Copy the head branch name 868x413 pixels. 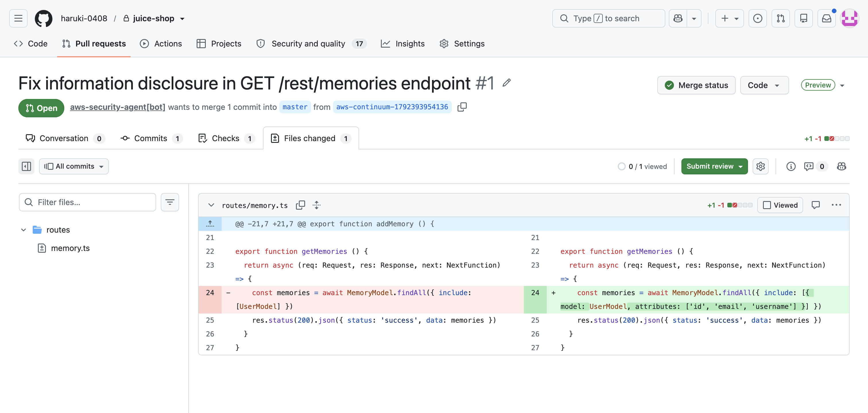[x=462, y=107]
